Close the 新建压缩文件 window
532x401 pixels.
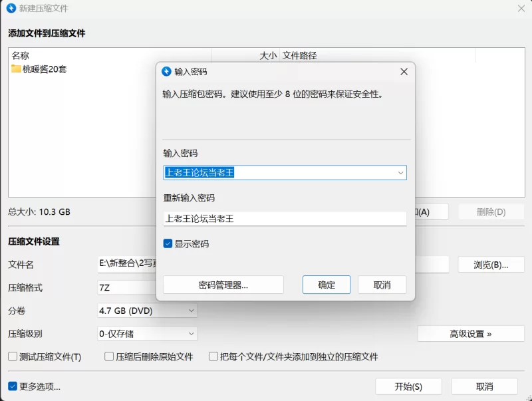tap(521, 9)
